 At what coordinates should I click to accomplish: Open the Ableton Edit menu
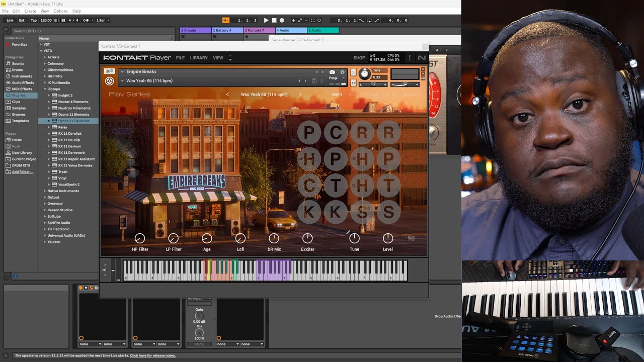17,11
